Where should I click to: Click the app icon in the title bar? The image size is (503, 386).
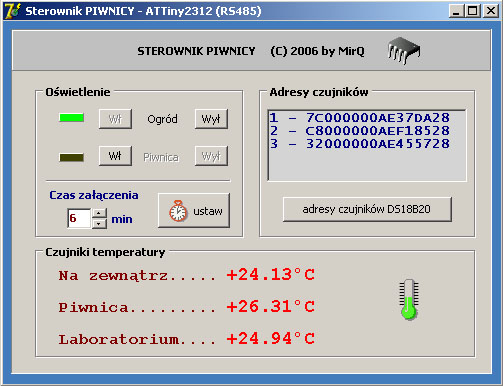coord(13,11)
